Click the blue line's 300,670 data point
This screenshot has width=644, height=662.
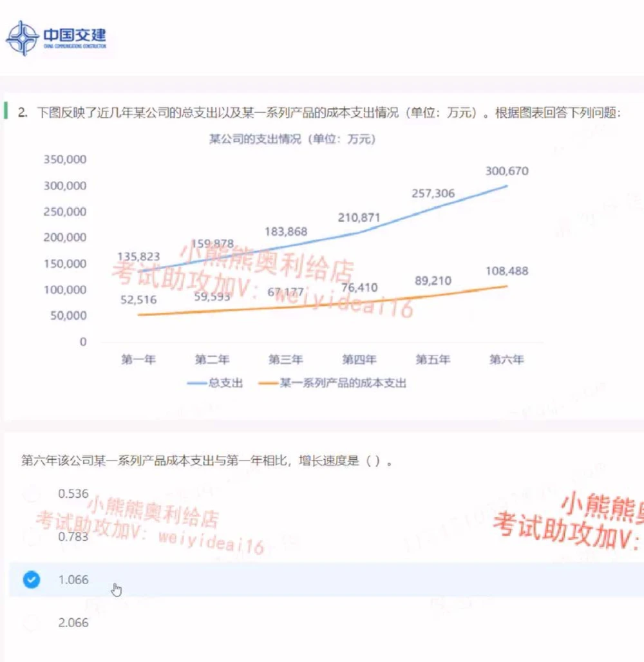point(507,187)
